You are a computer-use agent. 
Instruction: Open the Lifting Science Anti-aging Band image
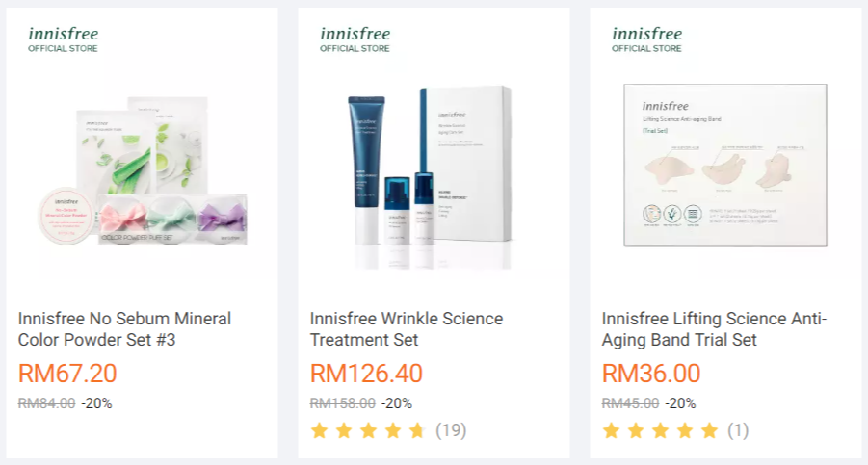pyautogui.click(x=725, y=166)
